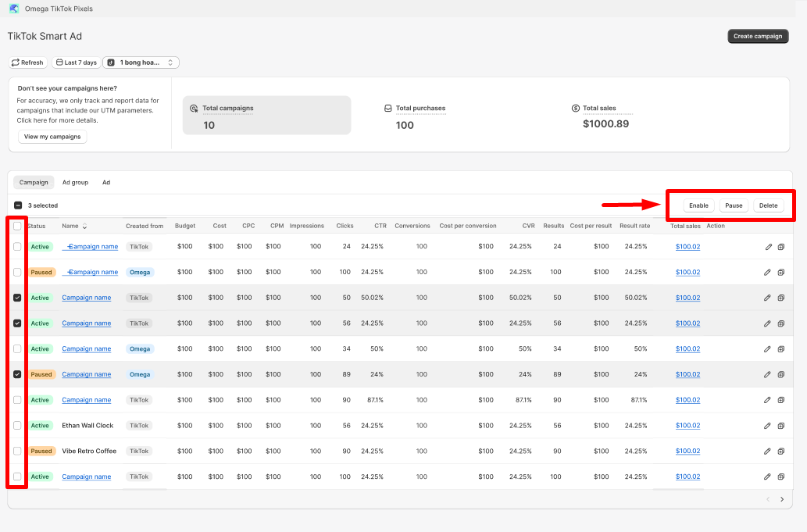The image size is (807, 532).
Task: Click the Refresh button with arrows icon
Action: [x=27, y=62]
